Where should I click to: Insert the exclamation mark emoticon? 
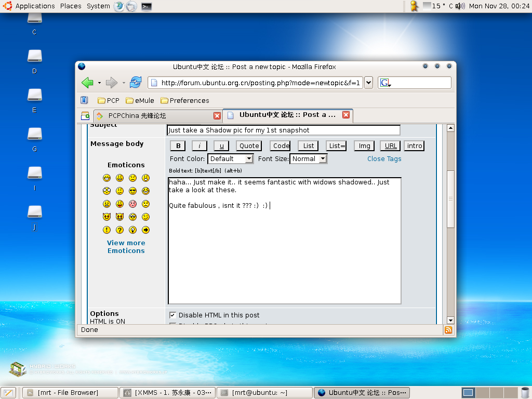[x=107, y=230]
